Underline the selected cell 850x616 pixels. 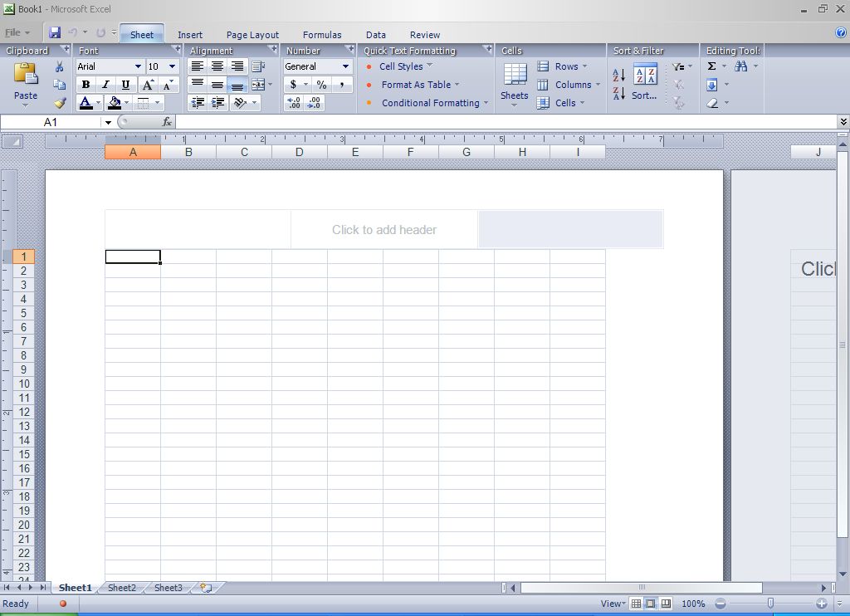coord(125,84)
